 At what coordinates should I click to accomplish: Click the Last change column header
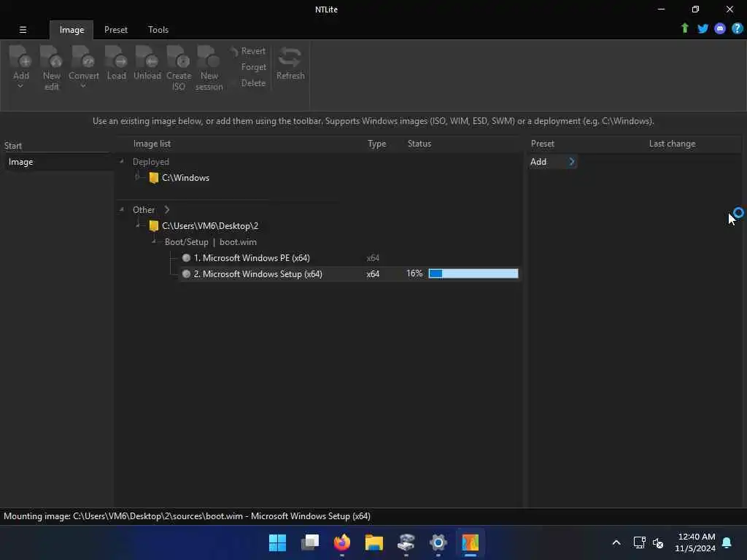(672, 144)
